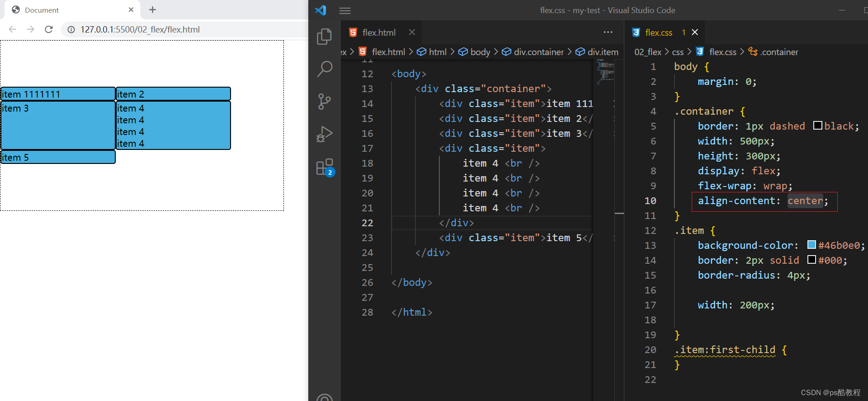Select html in flex.html breadcrumb
The height and width of the screenshot is (401, 868).
[432, 52]
